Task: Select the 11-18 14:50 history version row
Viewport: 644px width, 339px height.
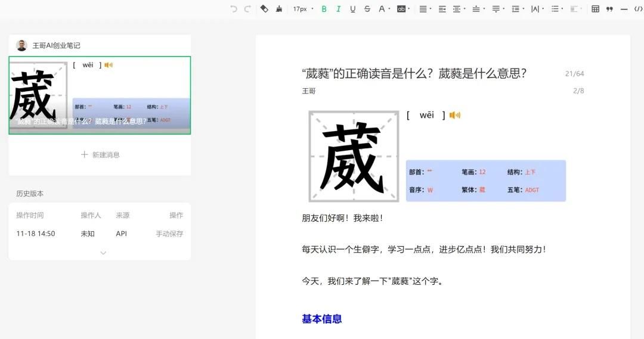Action: point(100,234)
